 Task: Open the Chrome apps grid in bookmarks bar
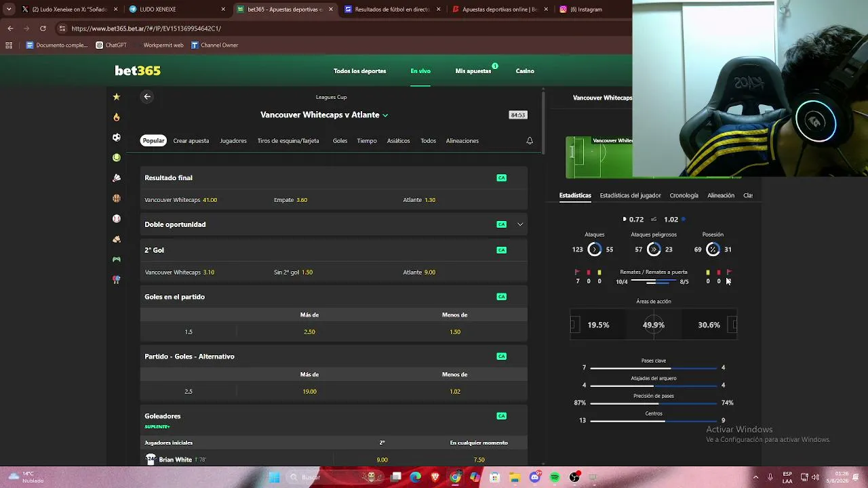9,45
